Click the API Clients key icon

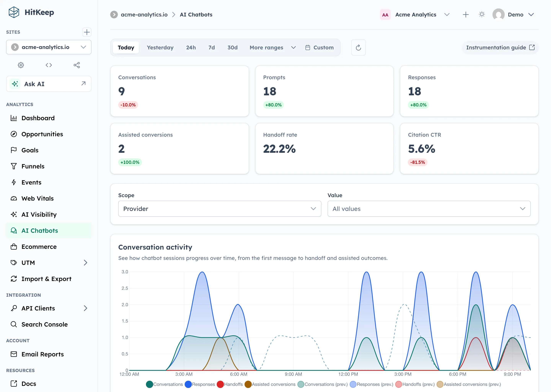click(14, 308)
